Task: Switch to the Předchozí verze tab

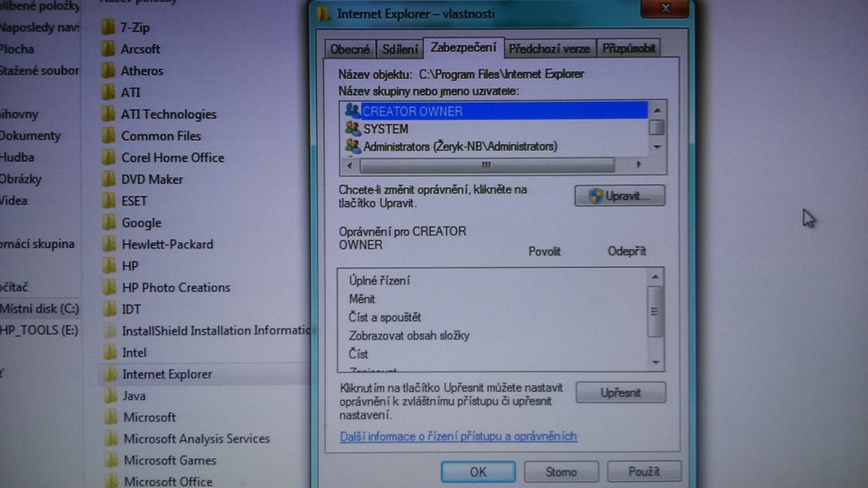Action: click(x=550, y=49)
